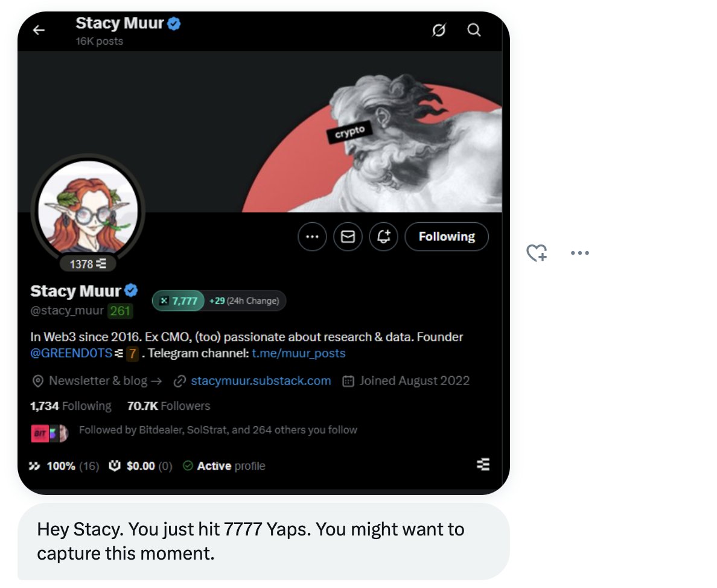Open the stacymuur.substack.com link
The height and width of the screenshot is (588, 717).
point(261,381)
